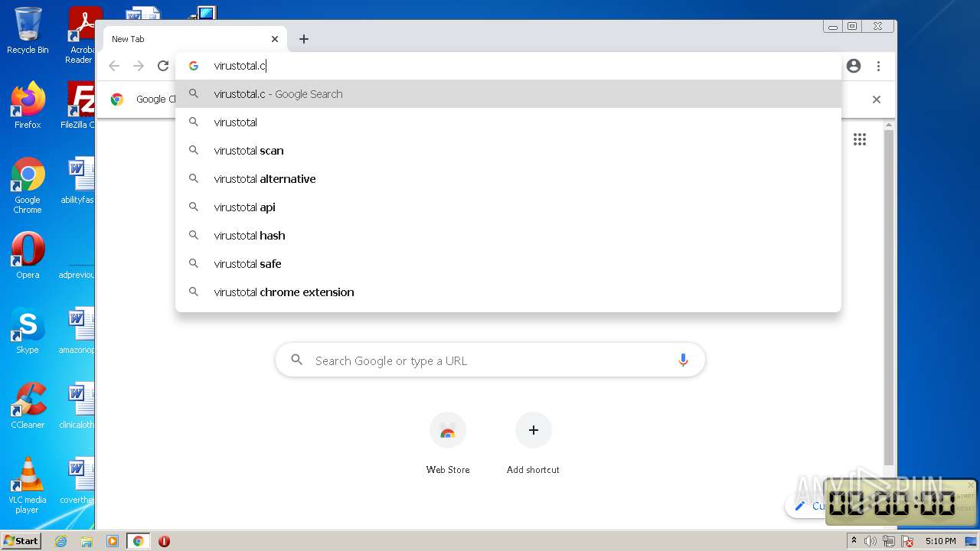980x551 pixels.
Task: Click the Opera taskbar icon
Action: [x=164, y=541]
